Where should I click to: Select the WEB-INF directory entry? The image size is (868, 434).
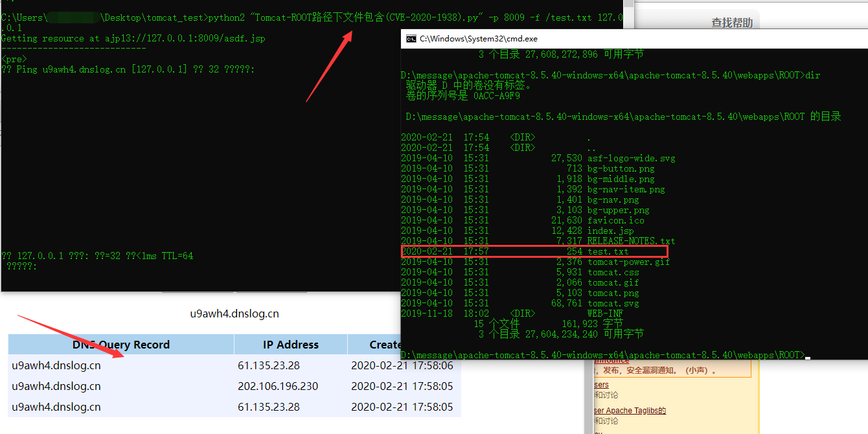pos(605,314)
